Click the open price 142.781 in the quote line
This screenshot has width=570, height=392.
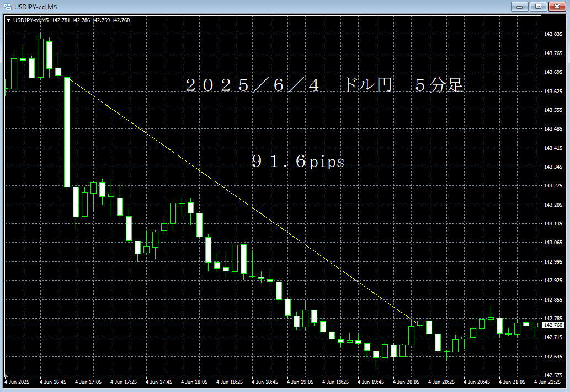pos(61,19)
